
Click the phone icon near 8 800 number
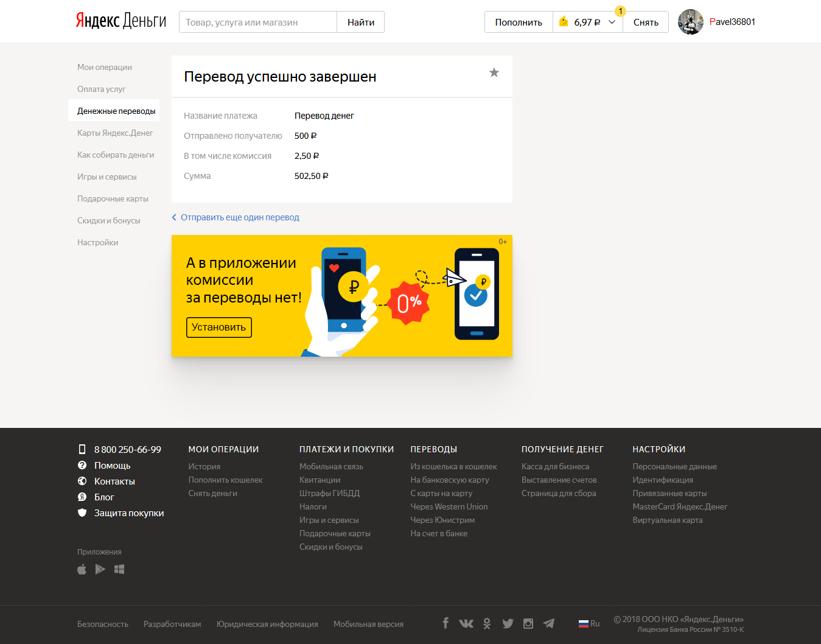coord(82,449)
